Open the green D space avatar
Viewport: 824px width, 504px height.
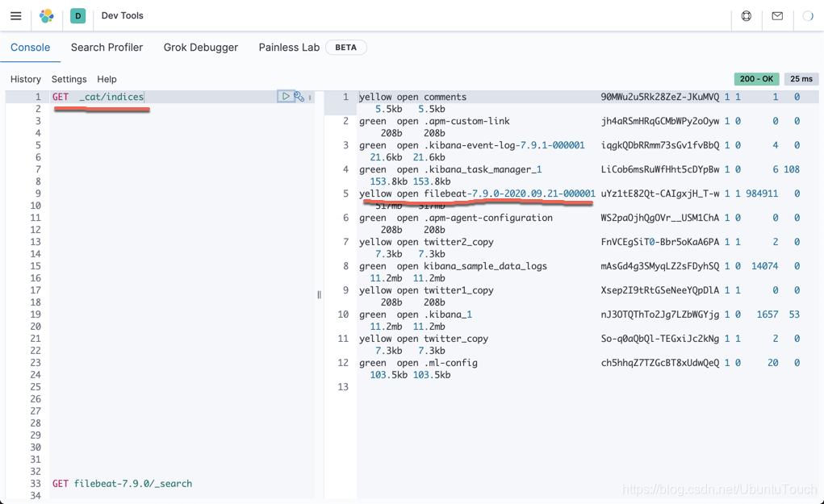point(77,16)
